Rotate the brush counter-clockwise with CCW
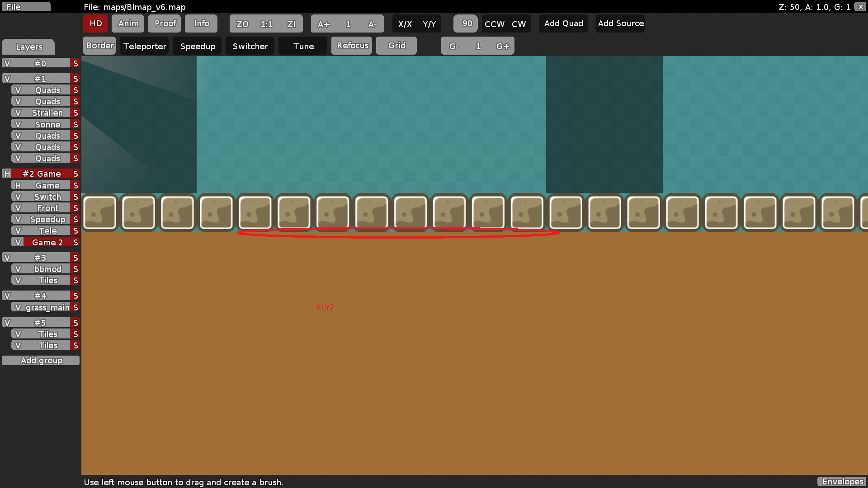The height and width of the screenshot is (488, 868). pos(494,24)
